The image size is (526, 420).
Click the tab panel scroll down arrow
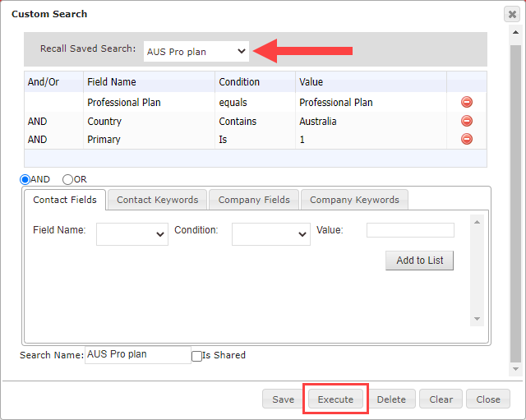click(x=477, y=319)
